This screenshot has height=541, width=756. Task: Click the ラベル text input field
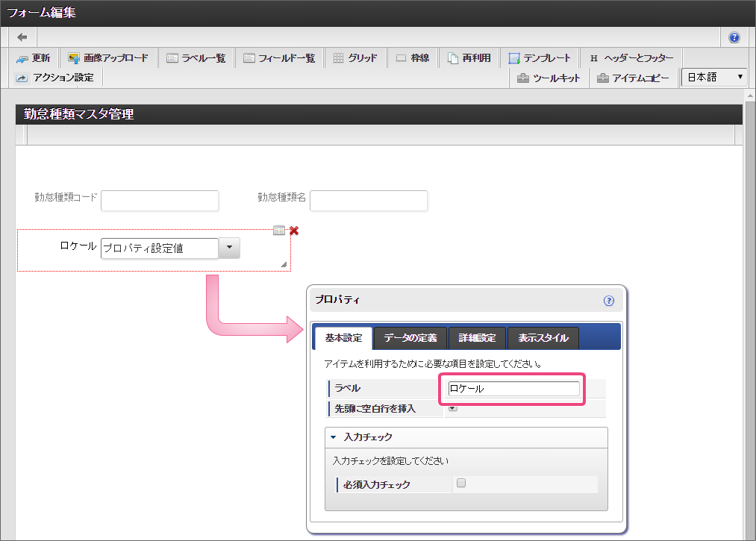[513, 389]
